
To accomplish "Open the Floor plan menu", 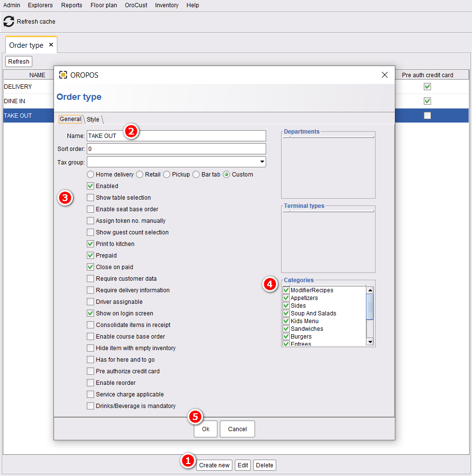I will [x=104, y=5].
